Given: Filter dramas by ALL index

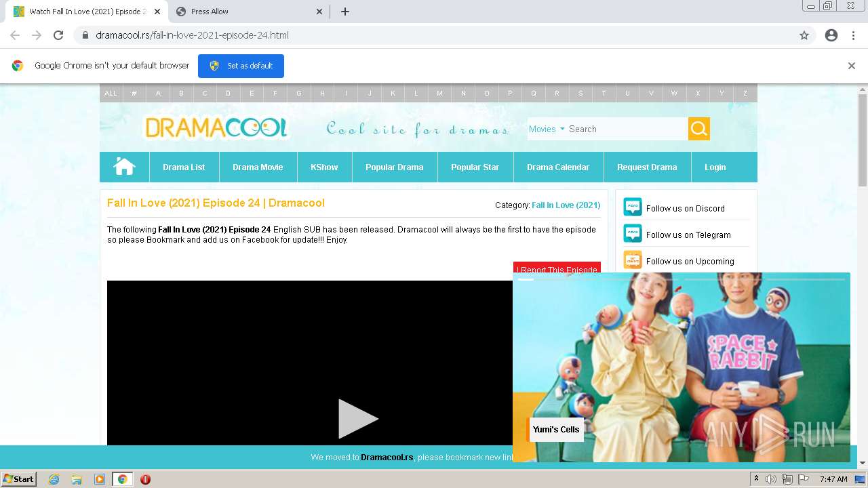Looking at the screenshot, I should click(111, 94).
